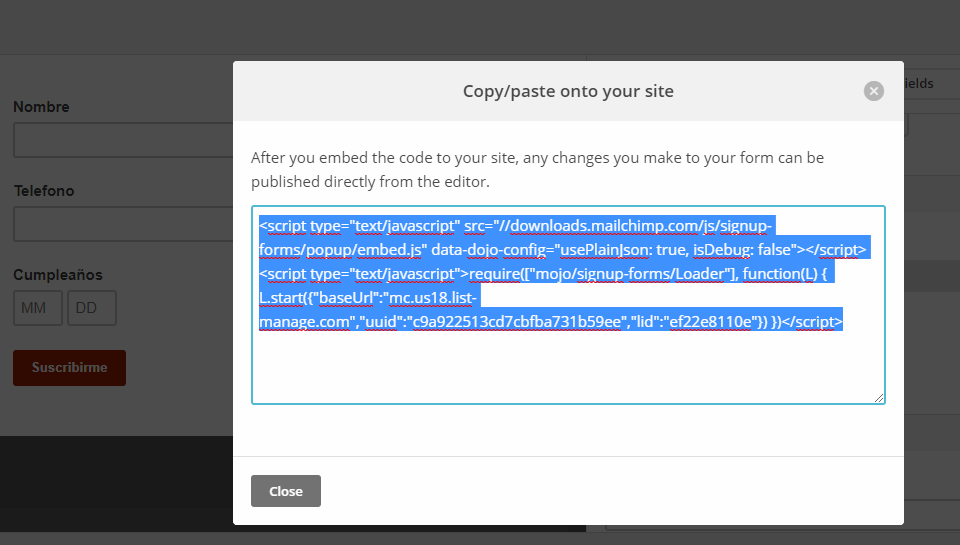Close the dialog with the X icon
This screenshot has height=545, width=960.
tap(874, 91)
